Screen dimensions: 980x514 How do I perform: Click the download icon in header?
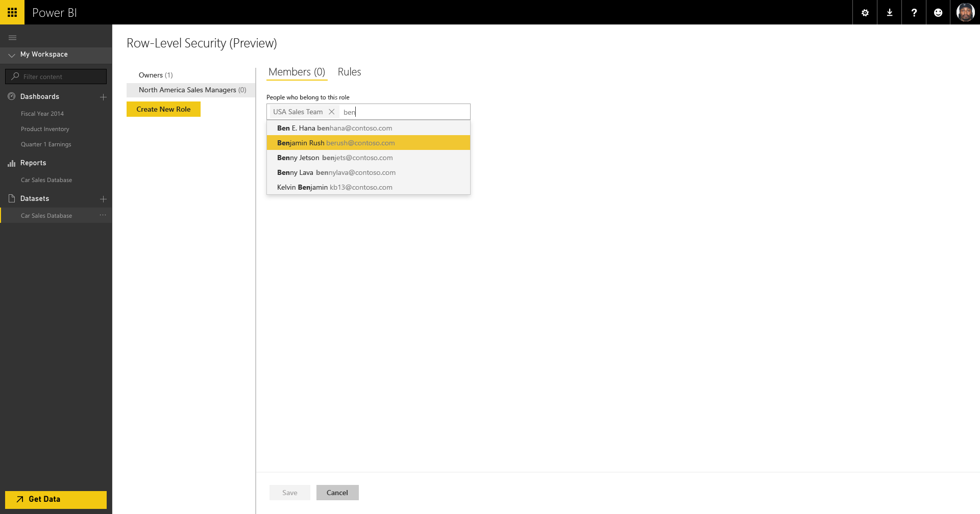click(x=890, y=13)
